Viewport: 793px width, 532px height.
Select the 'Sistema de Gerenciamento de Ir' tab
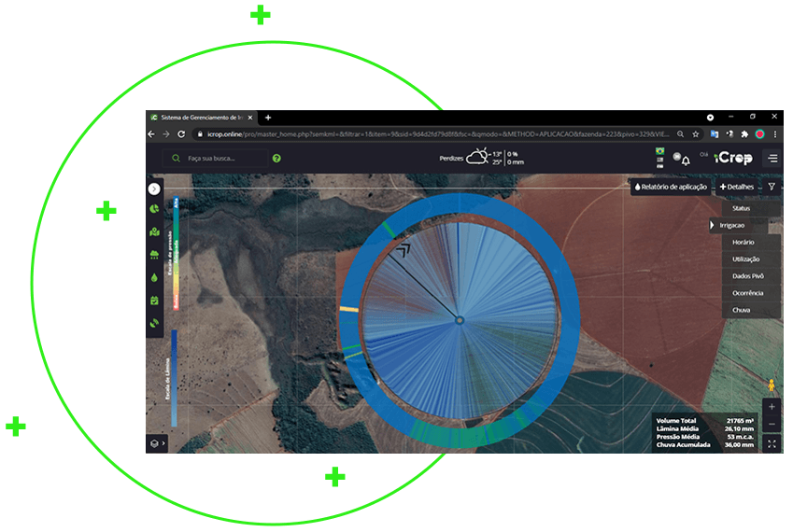[202, 118]
